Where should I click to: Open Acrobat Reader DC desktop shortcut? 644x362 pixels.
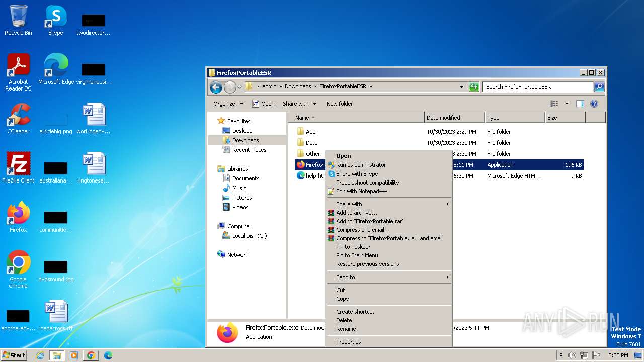(x=18, y=72)
